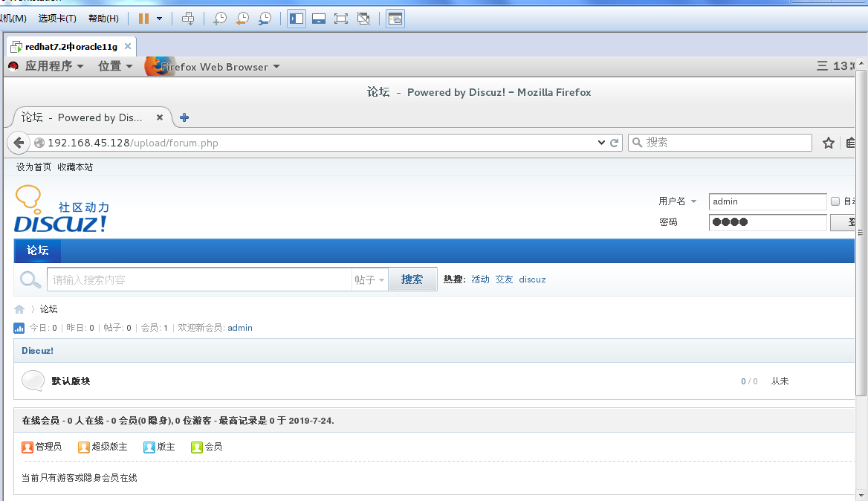This screenshot has width=868, height=501.
Task: Go back with the Firefox back arrow
Action: 19,143
